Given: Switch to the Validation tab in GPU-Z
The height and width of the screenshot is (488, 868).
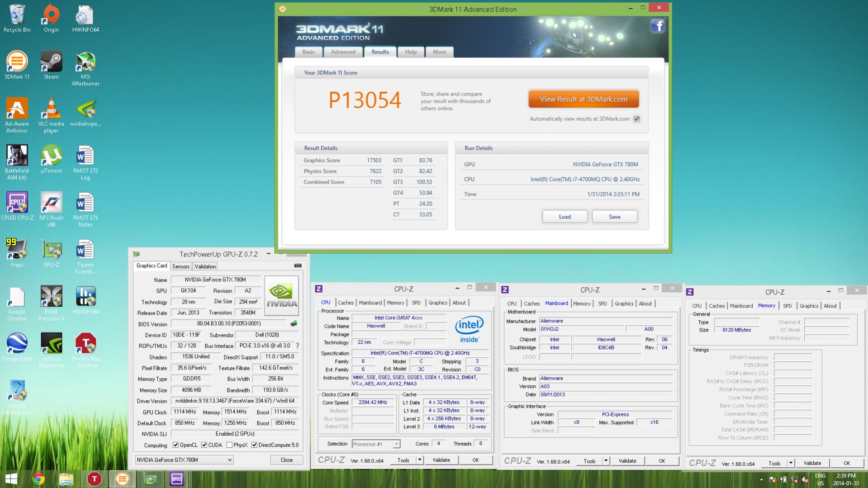Looking at the screenshot, I should (205, 266).
